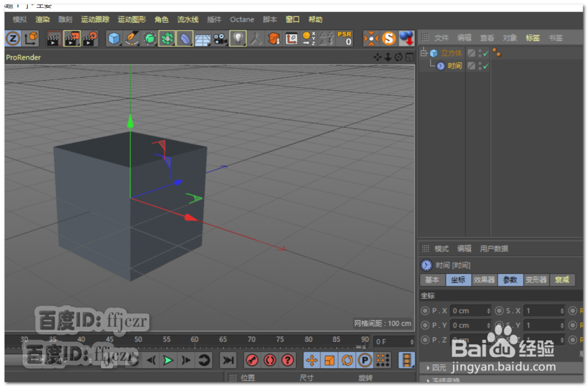Collapse the 立方体 tree node

(424, 53)
